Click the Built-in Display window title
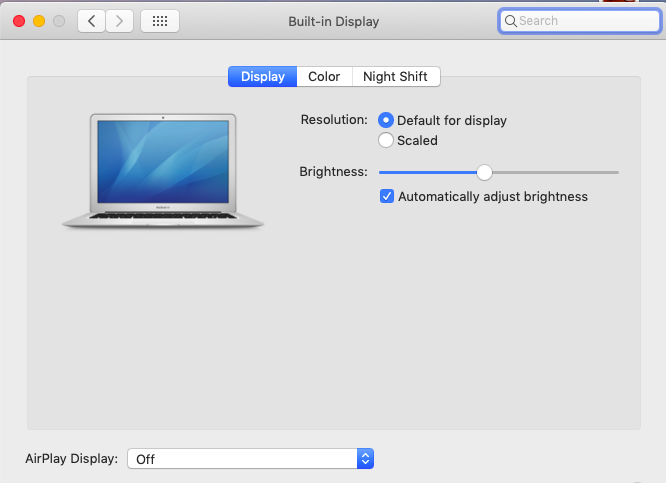Viewport: 666px width, 483px height. pyautogui.click(x=333, y=21)
